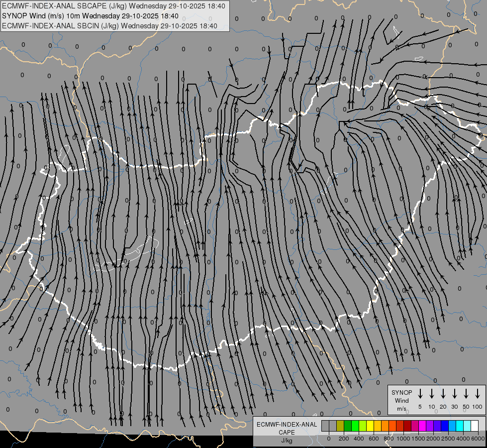Image resolution: width=487 pixels, height=448 pixels.
Task: Click the 'ECMWF-INDEX-ANAL CAPE J/kg' legend label
Action: click(x=287, y=432)
